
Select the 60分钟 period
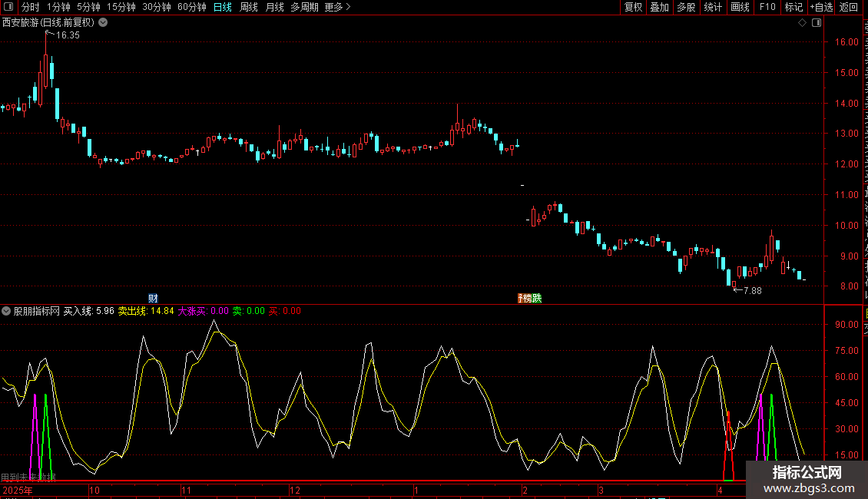pos(192,7)
